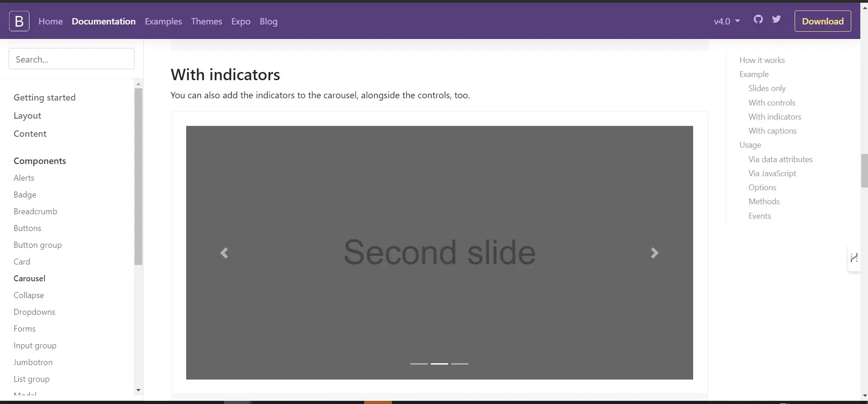Expand the Layout sidebar section
This screenshot has height=404, width=868.
(27, 115)
